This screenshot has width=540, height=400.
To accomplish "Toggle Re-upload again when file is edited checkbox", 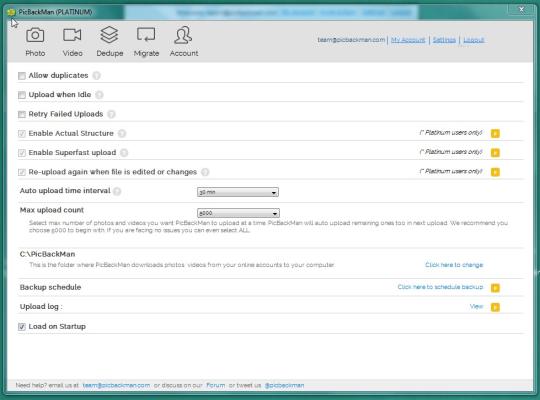I will (22, 172).
